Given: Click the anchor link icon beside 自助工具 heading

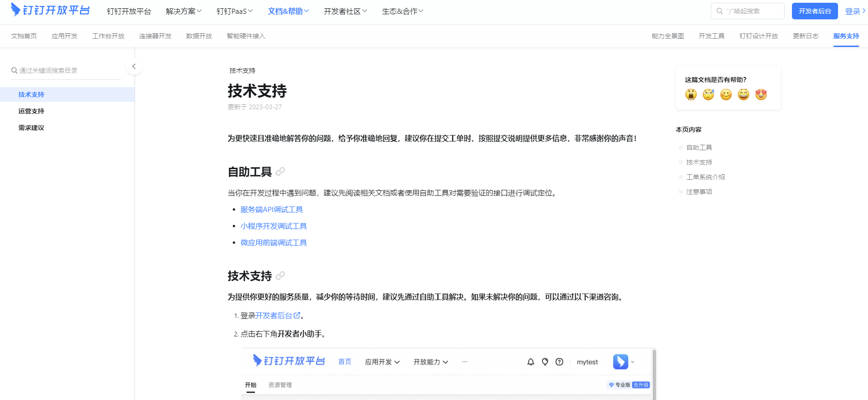Looking at the screenshot, I should coord(280,171).
